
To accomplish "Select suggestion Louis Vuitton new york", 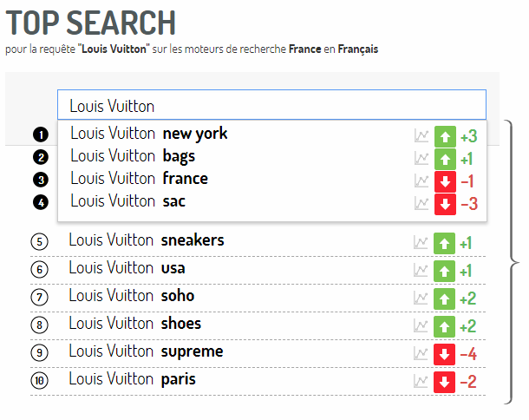I will (x=149, y=134).
